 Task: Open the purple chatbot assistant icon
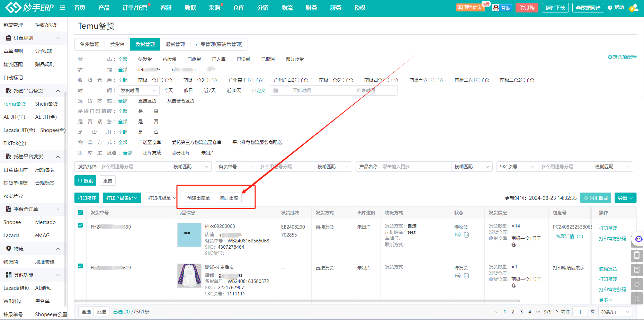pyautogui.click(x=638, y=239)
